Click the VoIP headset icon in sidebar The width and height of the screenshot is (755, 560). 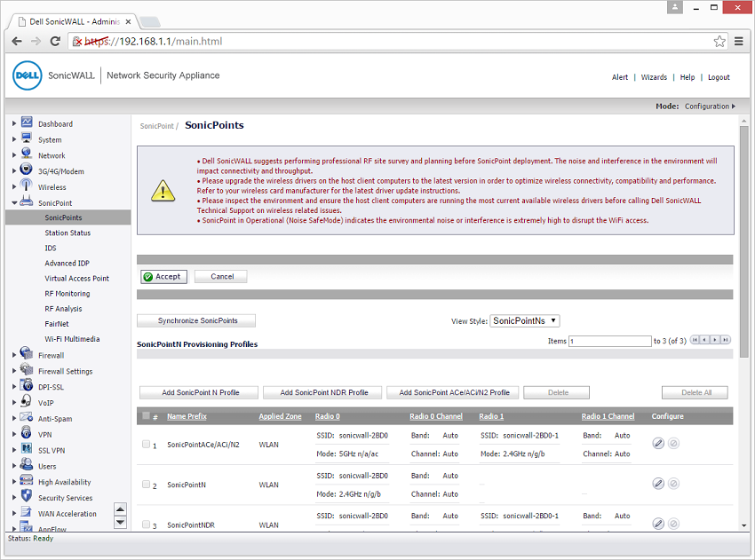tap(27, 401)
